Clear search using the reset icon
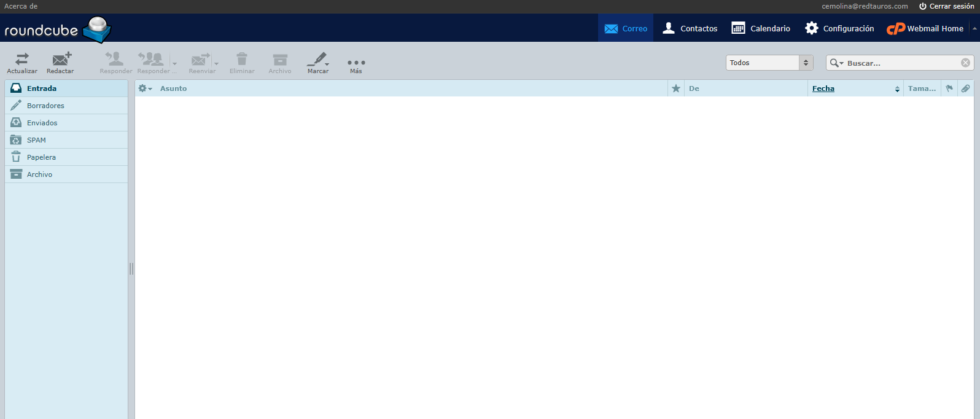This screenshot has height=419, width=980. click(965, 63)
